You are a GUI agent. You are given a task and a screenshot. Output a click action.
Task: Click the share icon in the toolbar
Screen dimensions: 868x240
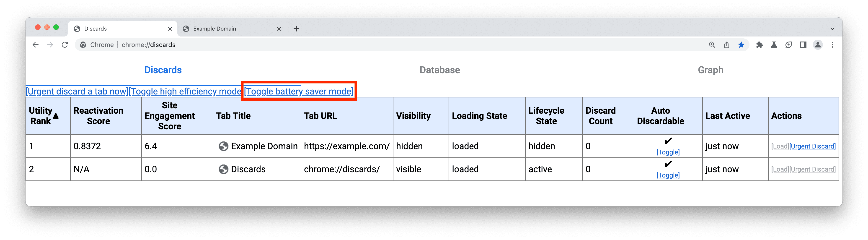[726, 44]
